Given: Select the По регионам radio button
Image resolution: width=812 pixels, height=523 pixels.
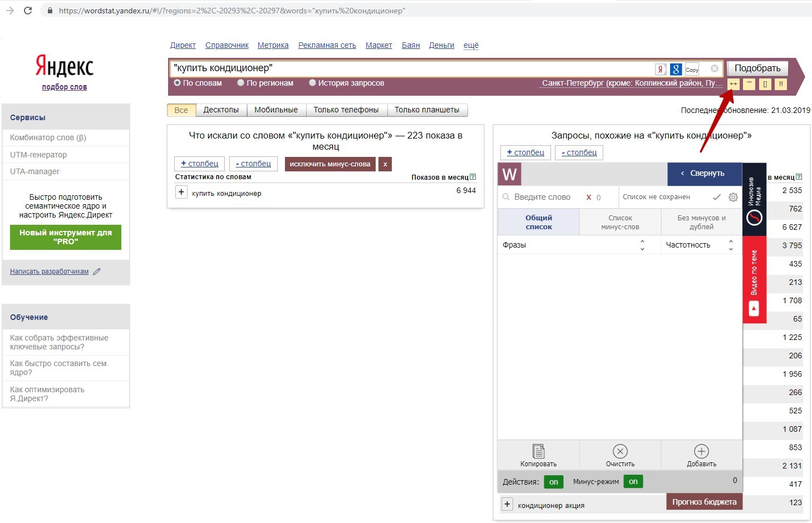Looking at the screenshot, I should pyautogui.click(x=240, y=83).
